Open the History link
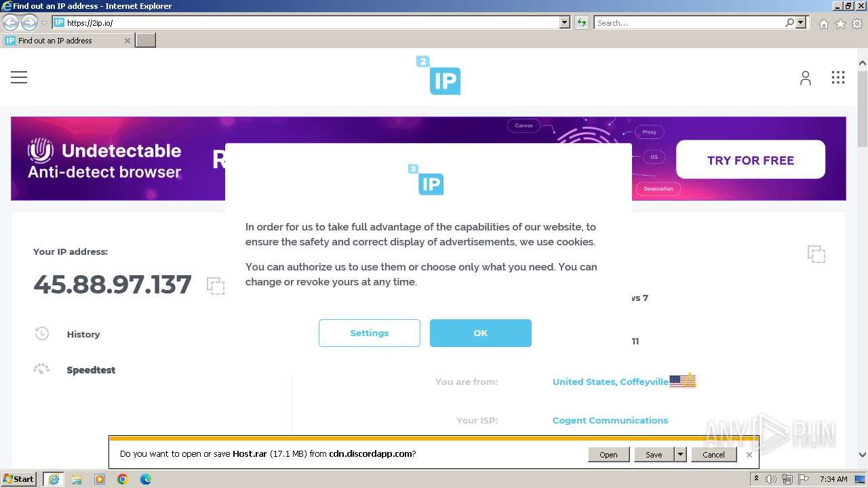This screenshot has height=488, width=868. tap(83, 334)
